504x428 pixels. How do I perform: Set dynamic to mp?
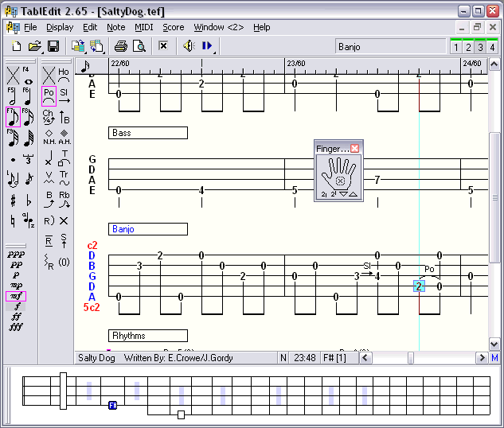click(16, 285)
